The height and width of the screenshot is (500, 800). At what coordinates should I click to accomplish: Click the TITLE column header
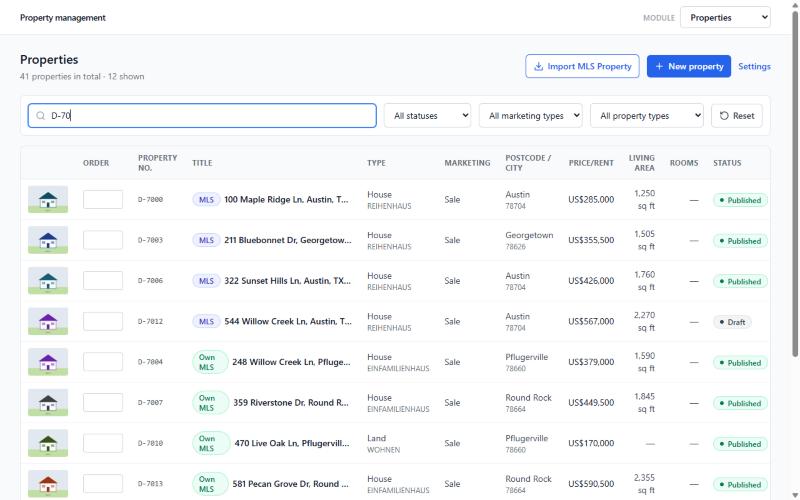coord(202,163)
